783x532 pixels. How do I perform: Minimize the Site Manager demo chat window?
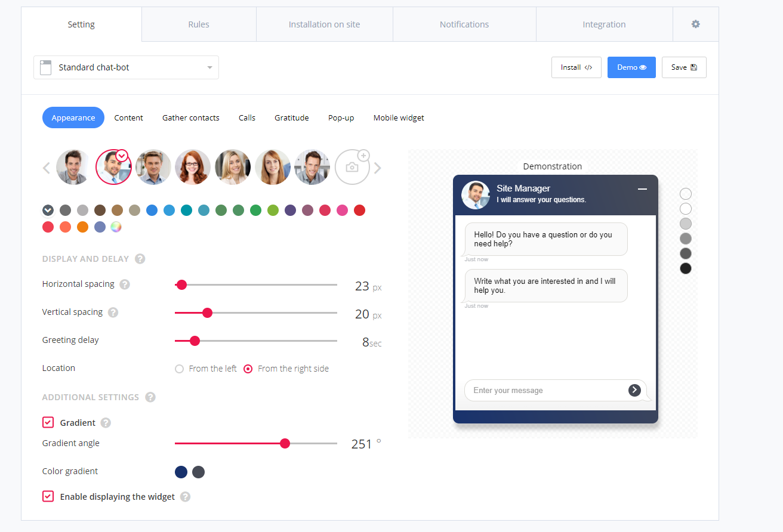642,189
